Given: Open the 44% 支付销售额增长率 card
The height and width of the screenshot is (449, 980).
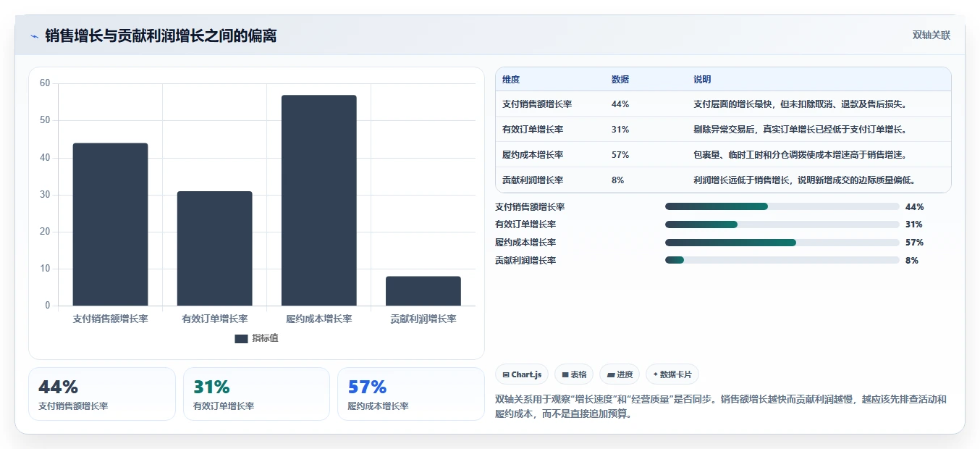Looking at the screenshot, I should [x=102, y=394].
